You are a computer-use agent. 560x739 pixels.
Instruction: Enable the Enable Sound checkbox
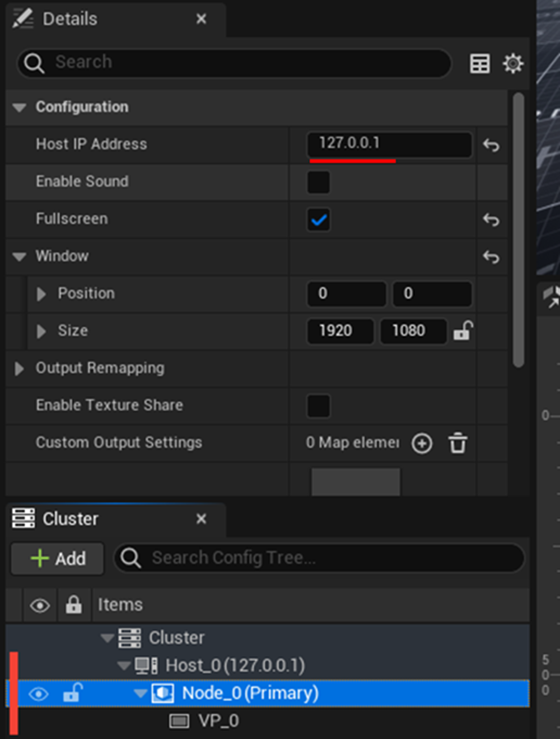click(319, 182)
